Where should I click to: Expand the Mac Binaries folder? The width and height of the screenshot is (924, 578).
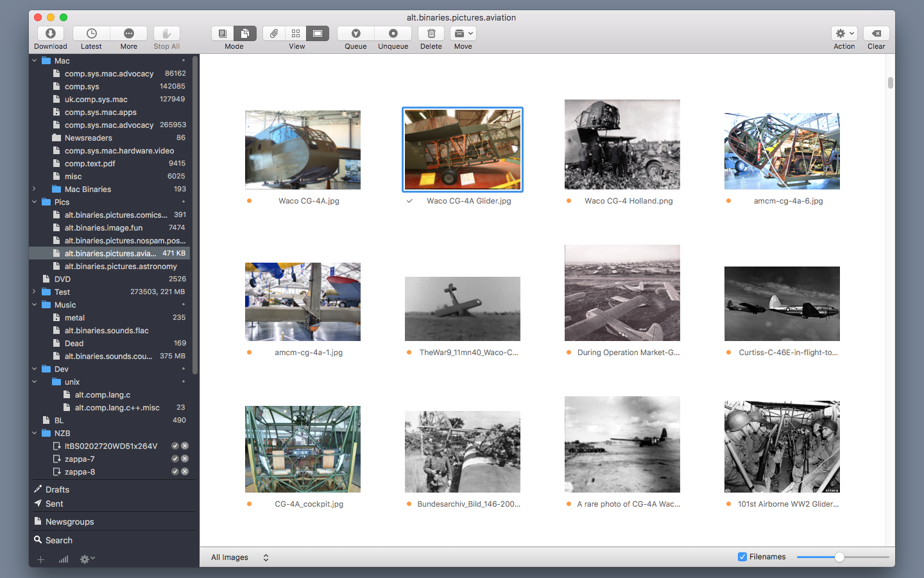point(34,189)
